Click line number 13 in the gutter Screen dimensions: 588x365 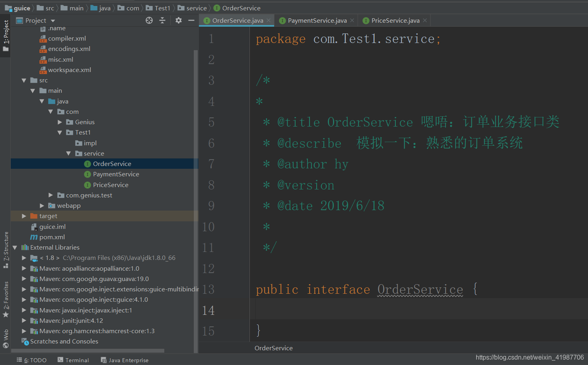(x=208, y=289)
